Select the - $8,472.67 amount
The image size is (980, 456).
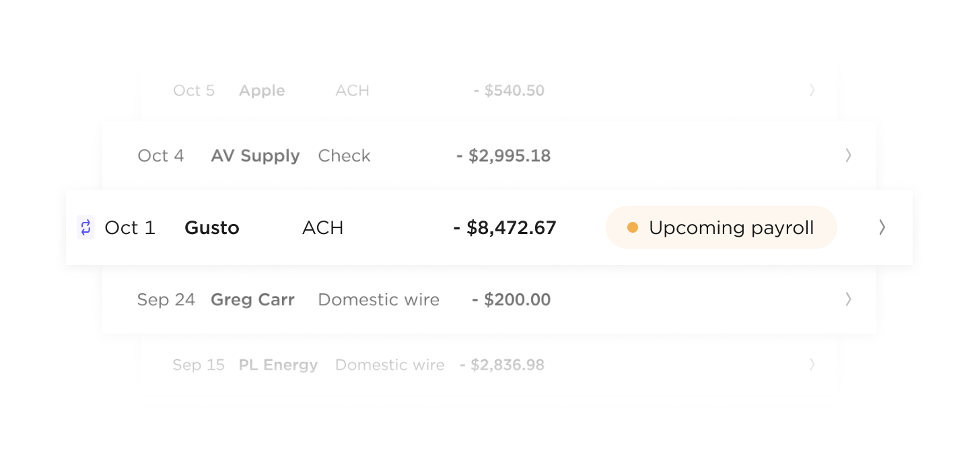[505, 228]
